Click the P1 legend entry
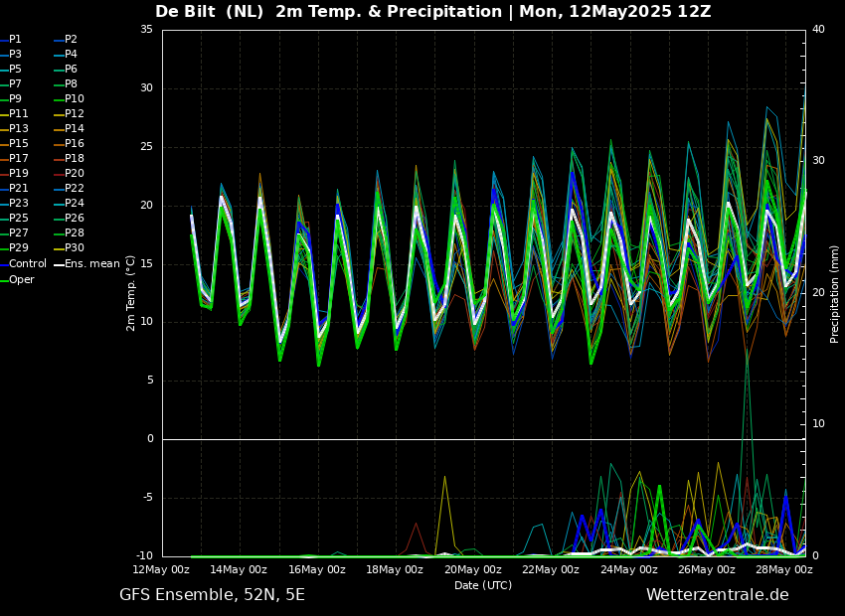 [11, 40]
